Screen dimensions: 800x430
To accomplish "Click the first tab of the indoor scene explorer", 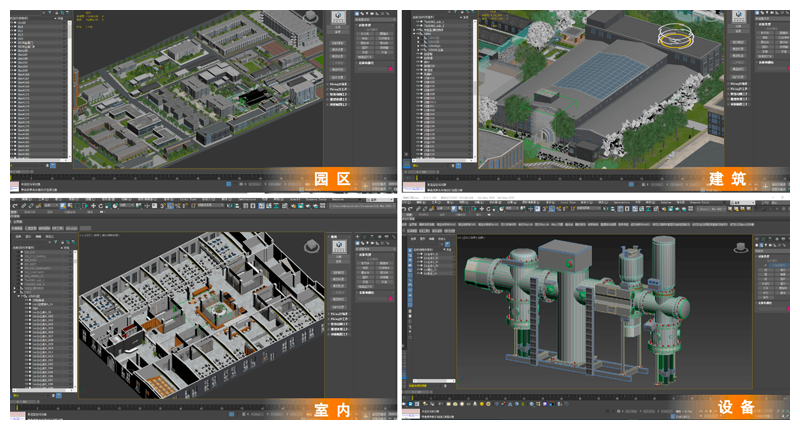I will pyautogui.click(x=18, y=237).
